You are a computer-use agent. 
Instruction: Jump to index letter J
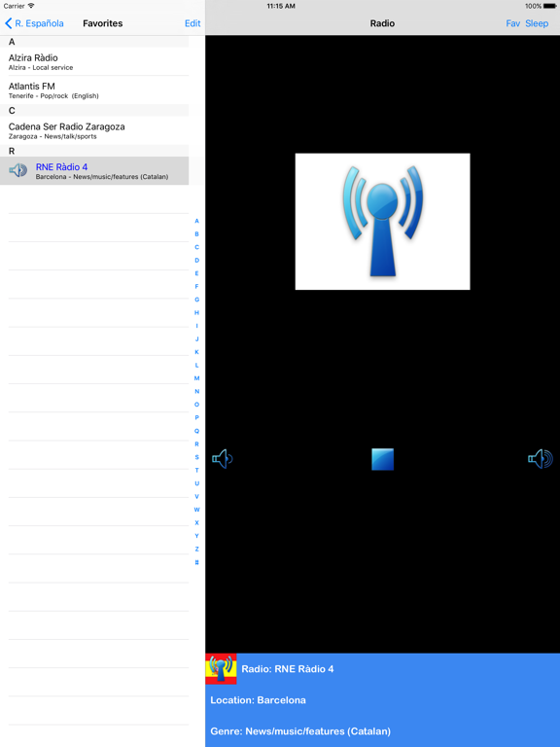click(196, 339)
